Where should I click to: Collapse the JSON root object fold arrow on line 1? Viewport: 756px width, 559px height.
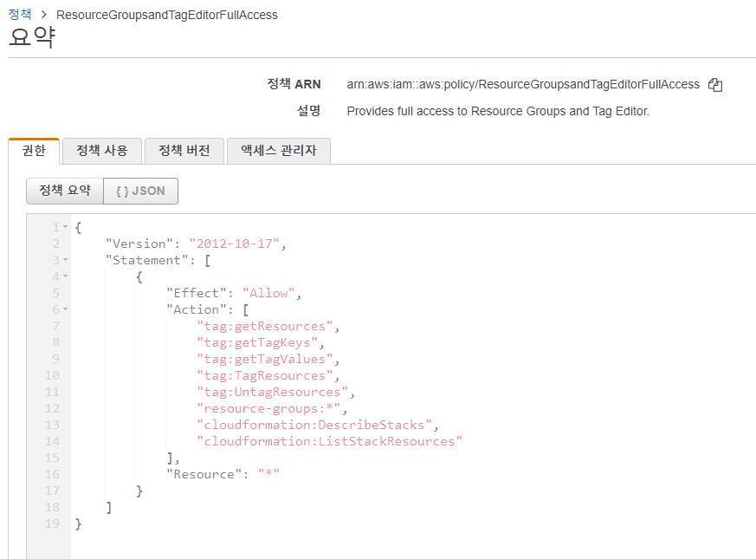point(65,227)
